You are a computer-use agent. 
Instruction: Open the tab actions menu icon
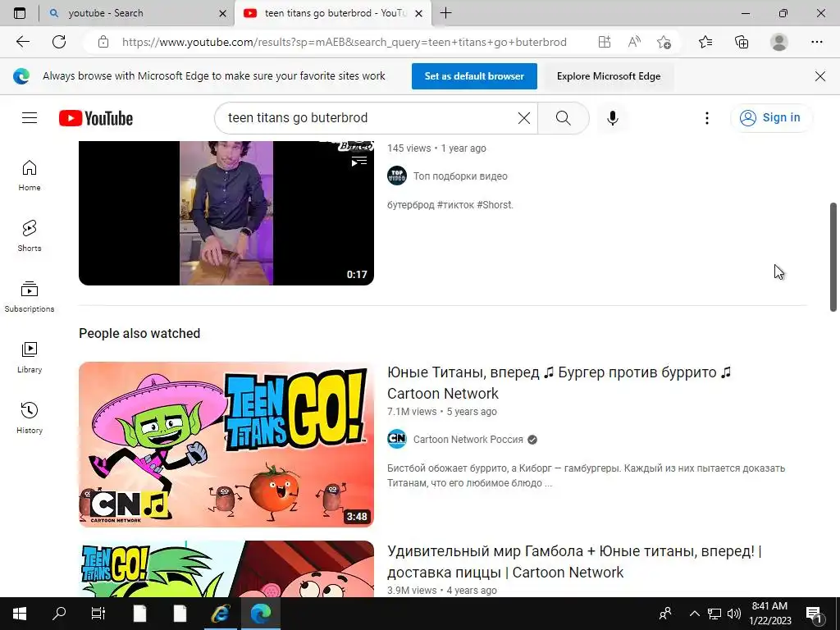click(20, 13)
